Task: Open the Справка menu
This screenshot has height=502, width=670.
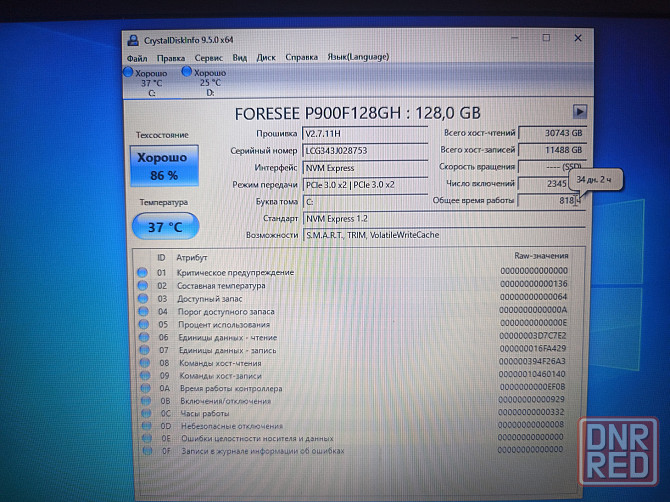Action: pos(301,57)
